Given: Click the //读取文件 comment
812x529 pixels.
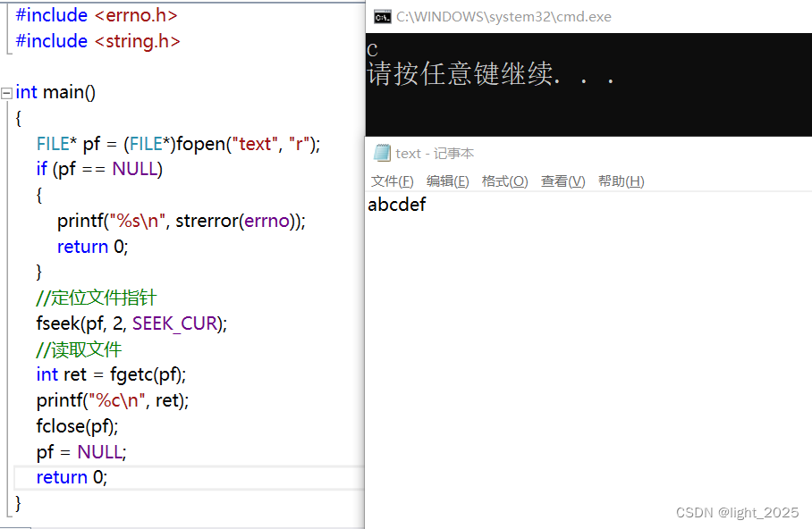Looking at the screenshot, I should click(x=79, y=349).
